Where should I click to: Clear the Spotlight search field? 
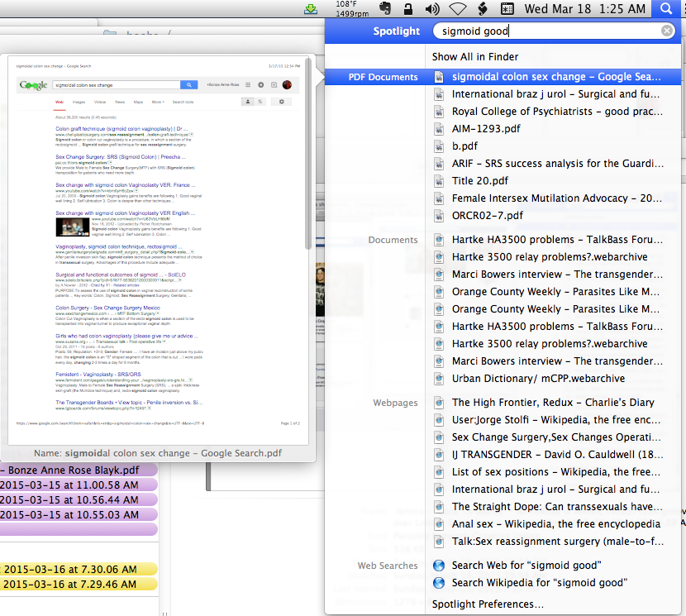click(x=667, y=31)
